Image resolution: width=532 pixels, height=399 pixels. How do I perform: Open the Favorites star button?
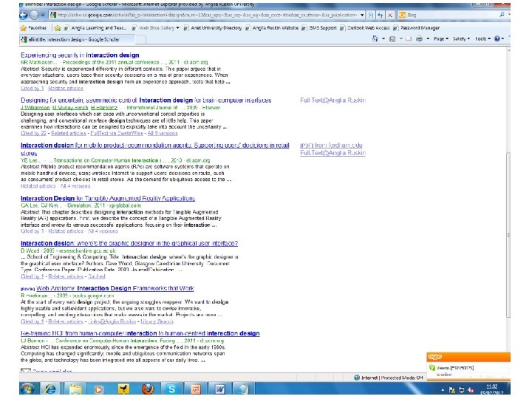click(33, 28)
